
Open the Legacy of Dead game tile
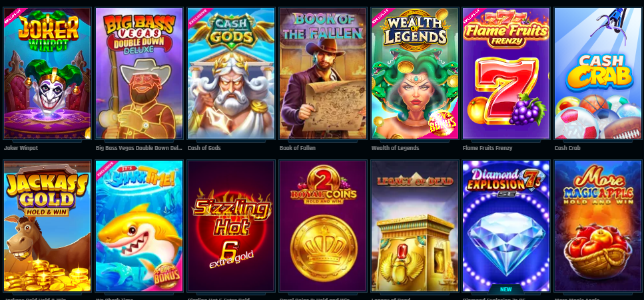(415, 226)
